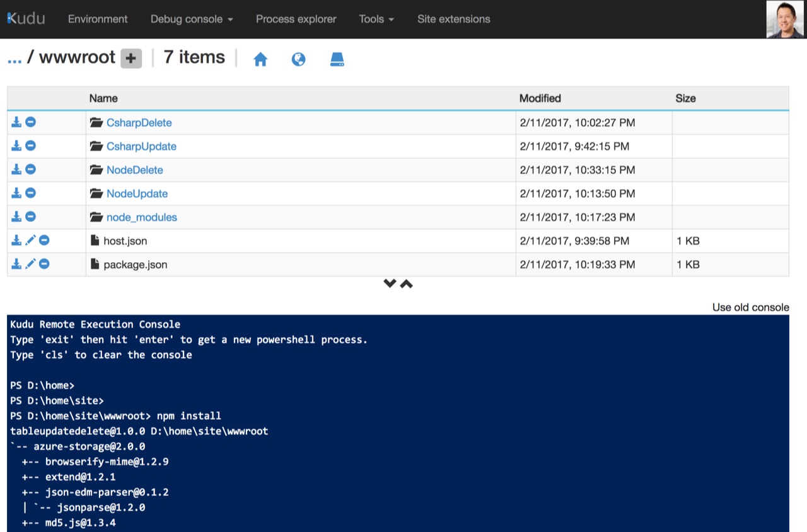Viewport: 807px width, 532px height.
Task: Delete package.json file
Action: click(x=44, y=263)
